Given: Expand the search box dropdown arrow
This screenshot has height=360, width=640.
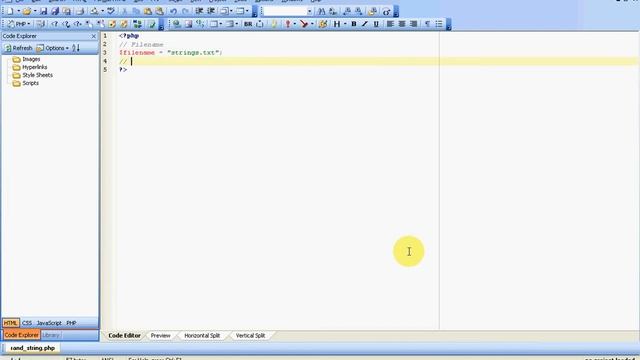Looking at the screenshot, I should (x=309, y=11).
